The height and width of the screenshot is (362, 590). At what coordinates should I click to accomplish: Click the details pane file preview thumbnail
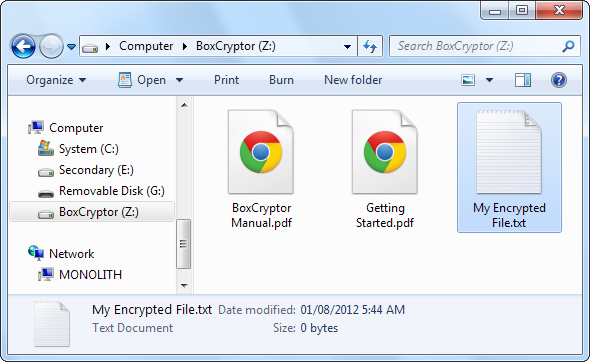pos(52,324)
